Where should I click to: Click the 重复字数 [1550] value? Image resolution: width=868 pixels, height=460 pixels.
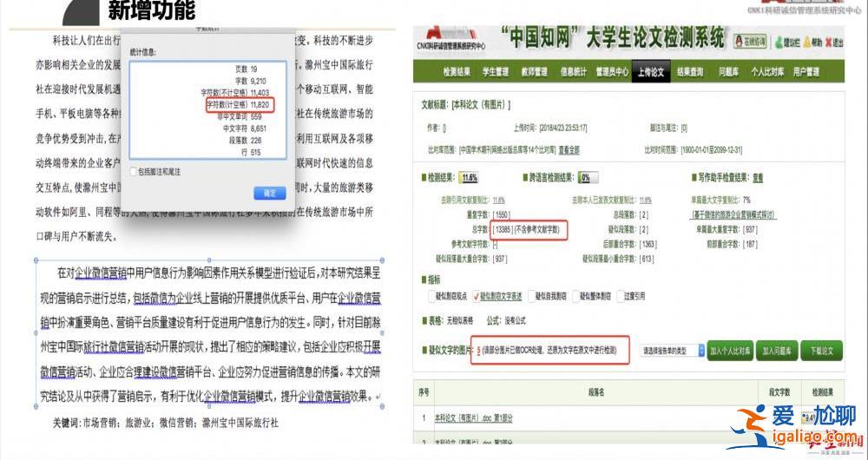pos(502,214)
